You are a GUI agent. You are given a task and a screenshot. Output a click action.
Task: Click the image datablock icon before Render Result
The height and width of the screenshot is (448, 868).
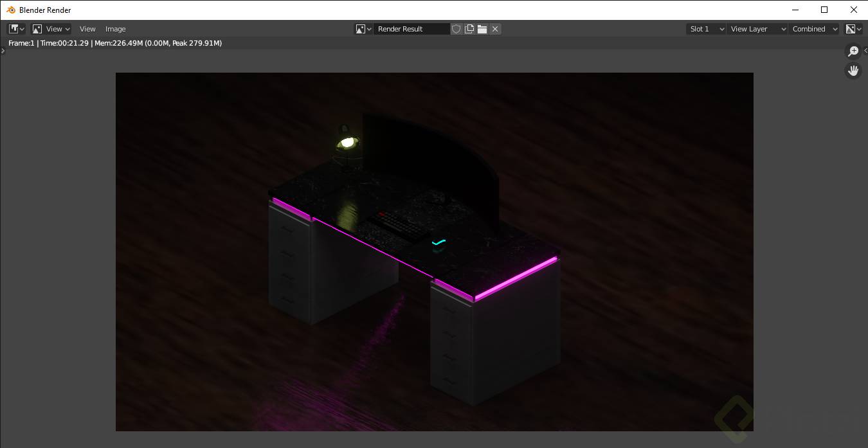360,28
